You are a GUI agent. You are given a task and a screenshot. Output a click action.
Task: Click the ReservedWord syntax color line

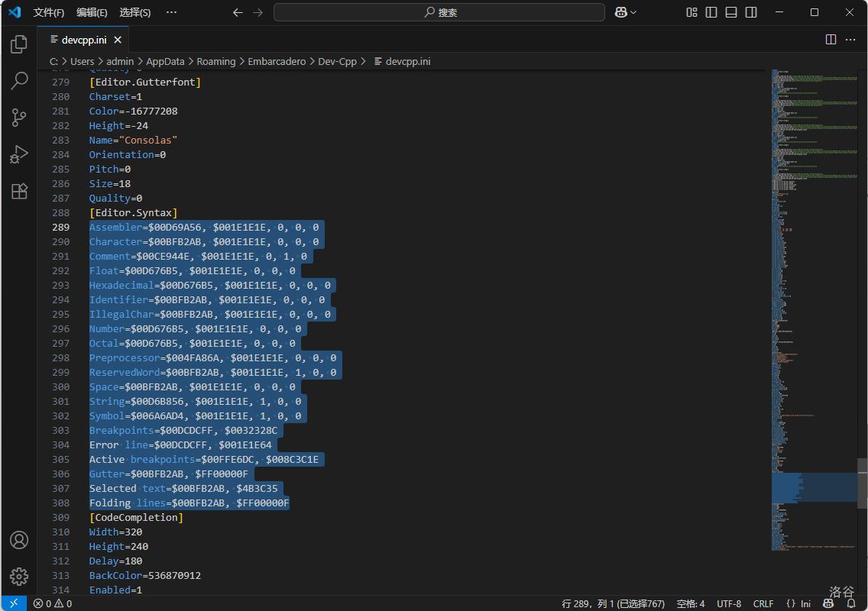[x=213, y=373]
